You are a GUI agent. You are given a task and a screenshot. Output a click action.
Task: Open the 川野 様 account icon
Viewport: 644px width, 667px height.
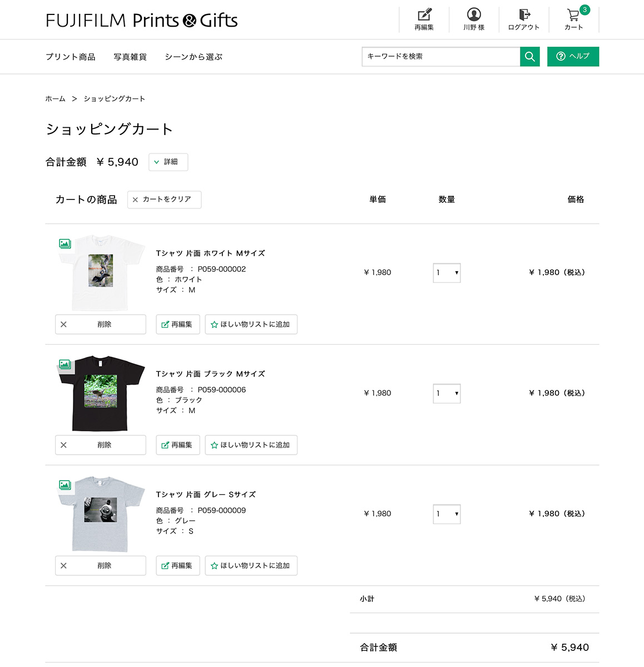click(474, 15)
